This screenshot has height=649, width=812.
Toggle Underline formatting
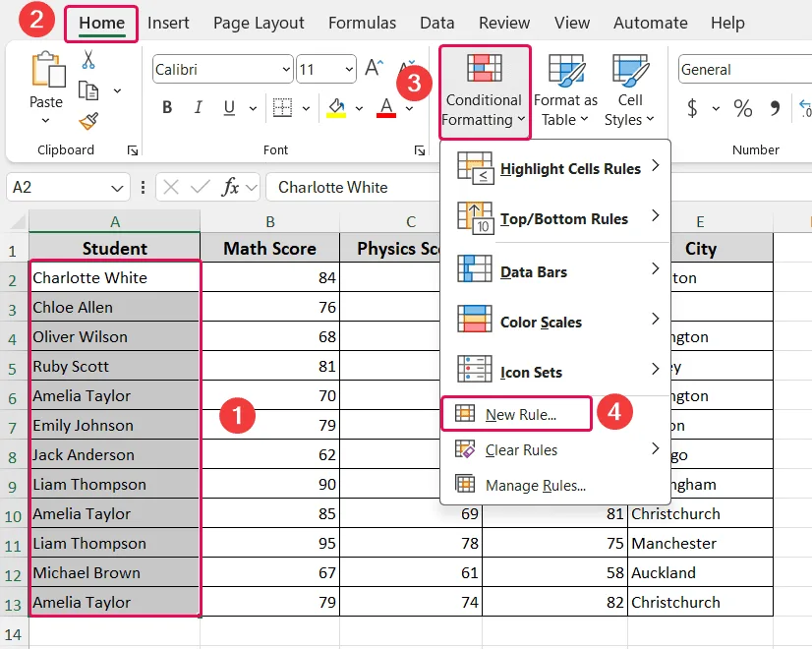229,108
